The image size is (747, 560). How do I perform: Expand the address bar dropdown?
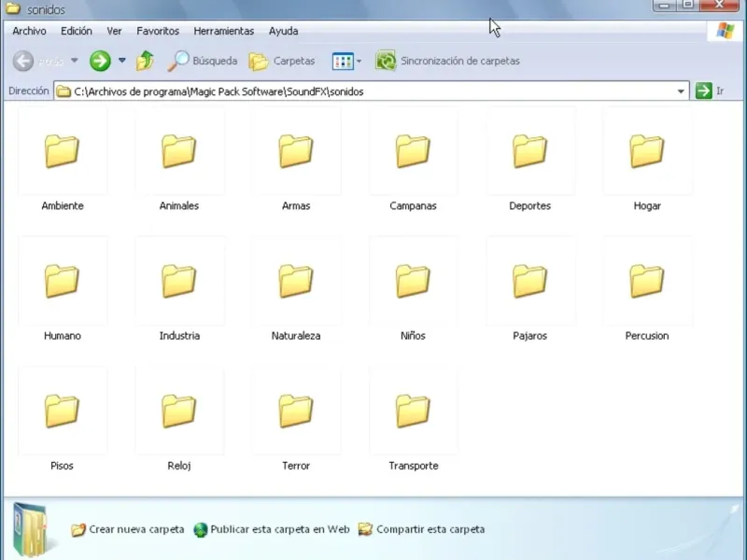[681, 91]
